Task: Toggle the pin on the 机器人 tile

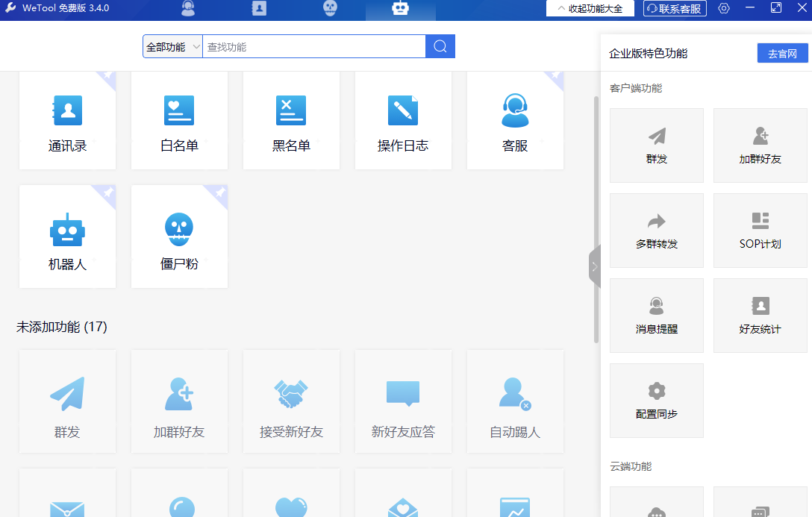Action: coord(109,192)
